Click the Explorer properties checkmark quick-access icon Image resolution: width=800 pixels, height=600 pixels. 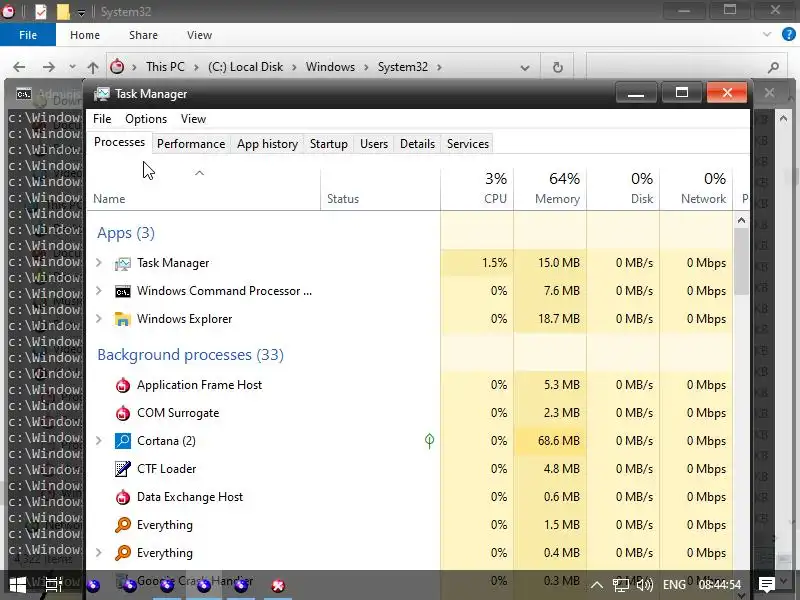(40, 11)
